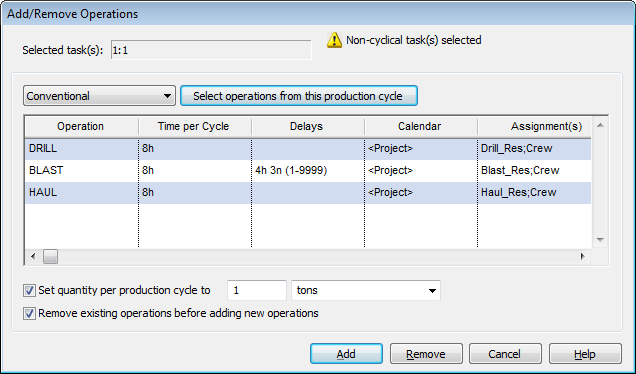
Task: Toggle Remove existing operations checkbox
Action: (x=29, y=314)
